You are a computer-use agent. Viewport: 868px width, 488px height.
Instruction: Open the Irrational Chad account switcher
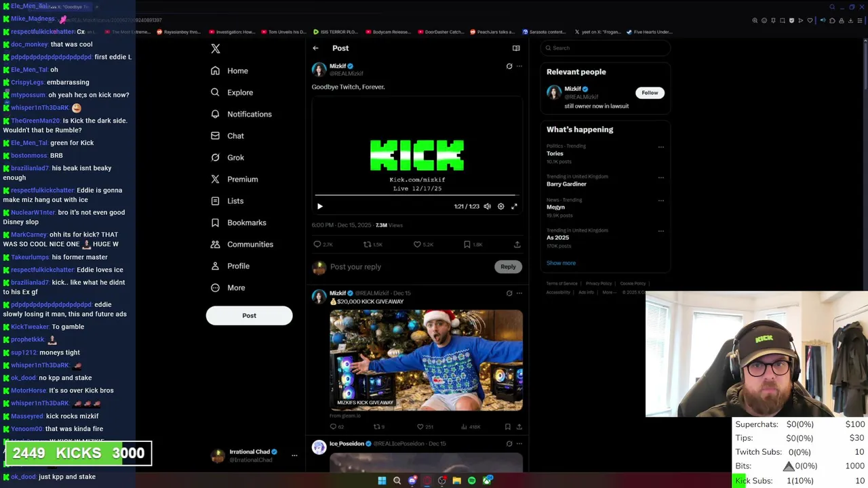tap(254, 455)
